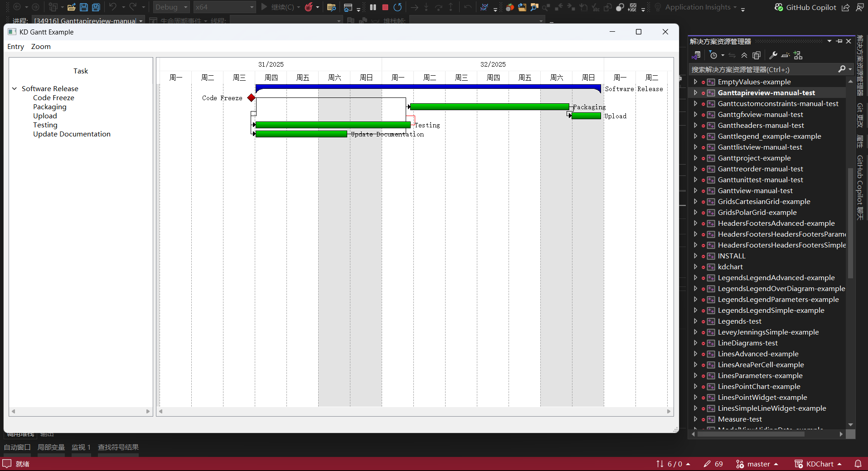The height and width of the screenshot is (471, 868).
Task: Click the magnifier-over-window search icon
Action: [534, 7]
